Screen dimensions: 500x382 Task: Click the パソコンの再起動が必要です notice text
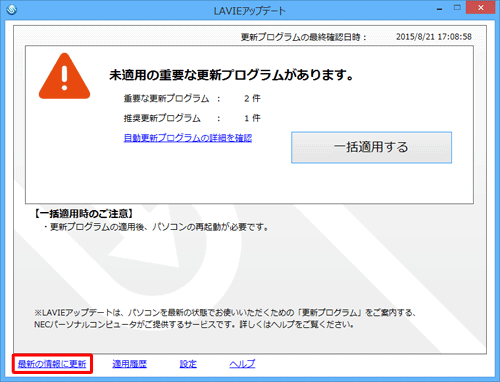click(211, 227)
